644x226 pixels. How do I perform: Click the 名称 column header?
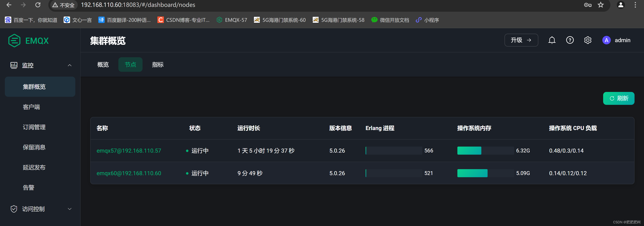(x=102, y=128)
